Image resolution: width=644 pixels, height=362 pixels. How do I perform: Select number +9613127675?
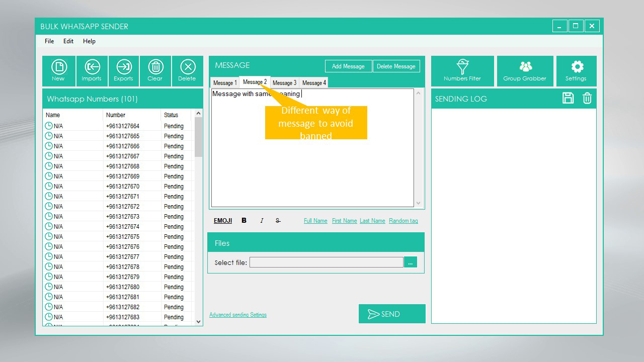pos(122,237)
